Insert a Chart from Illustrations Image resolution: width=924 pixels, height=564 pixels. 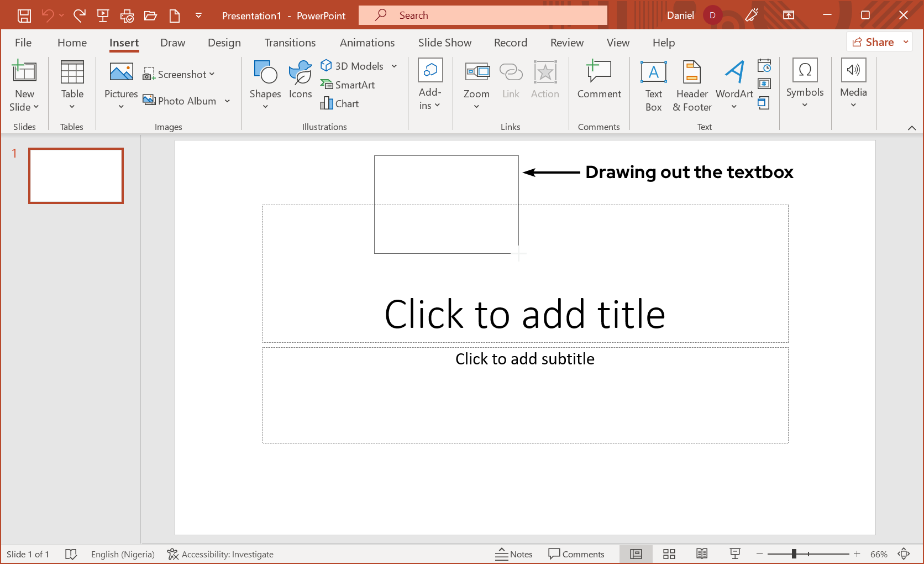click(340, 103)
